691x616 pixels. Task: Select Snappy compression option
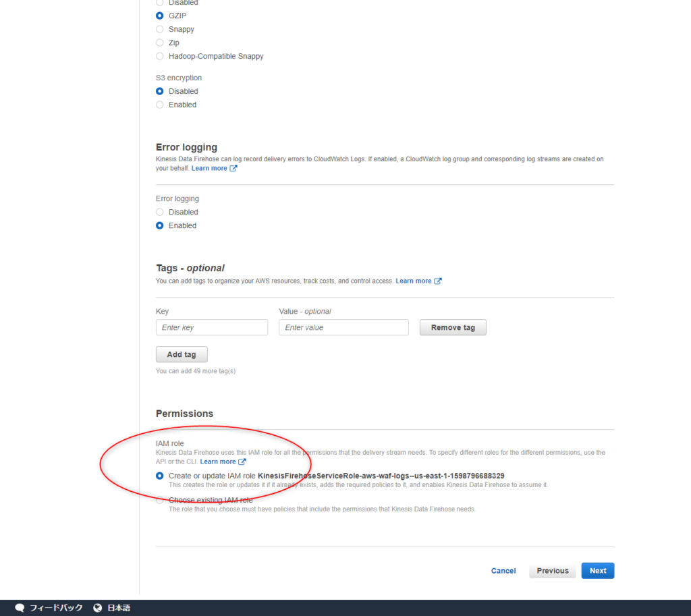(x=160, y=29)
